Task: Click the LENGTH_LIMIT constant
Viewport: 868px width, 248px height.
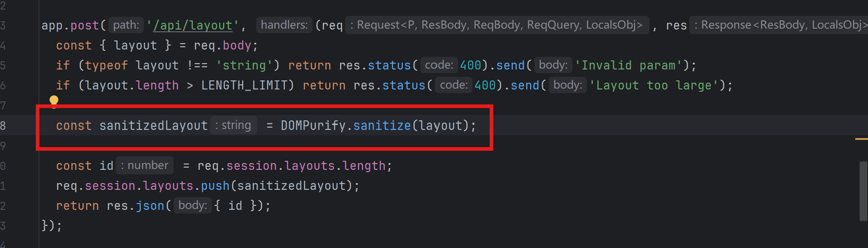Action: click(244, 85)
